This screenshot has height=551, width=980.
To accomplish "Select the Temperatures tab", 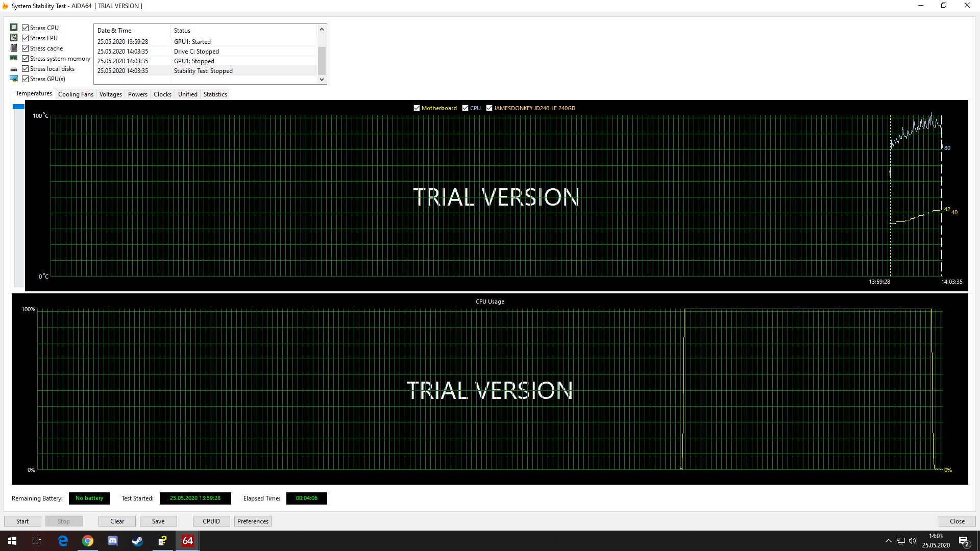I will [x=33, y=93].
